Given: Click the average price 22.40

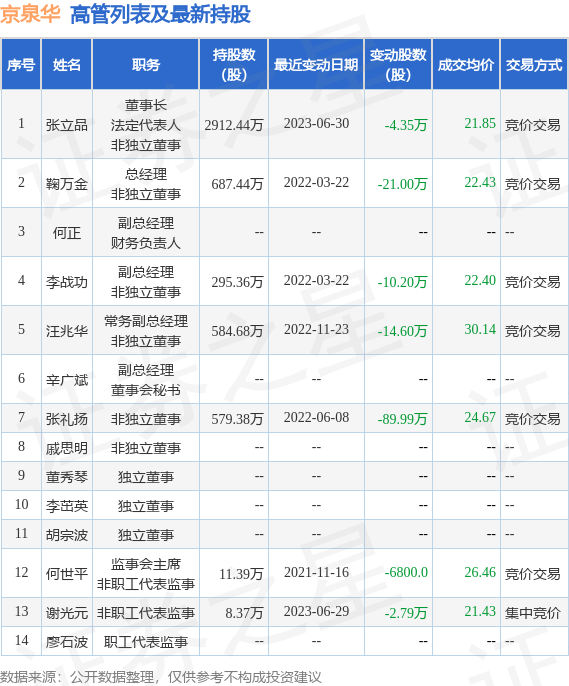Looking at the screenshot, I should coord(480,280).
